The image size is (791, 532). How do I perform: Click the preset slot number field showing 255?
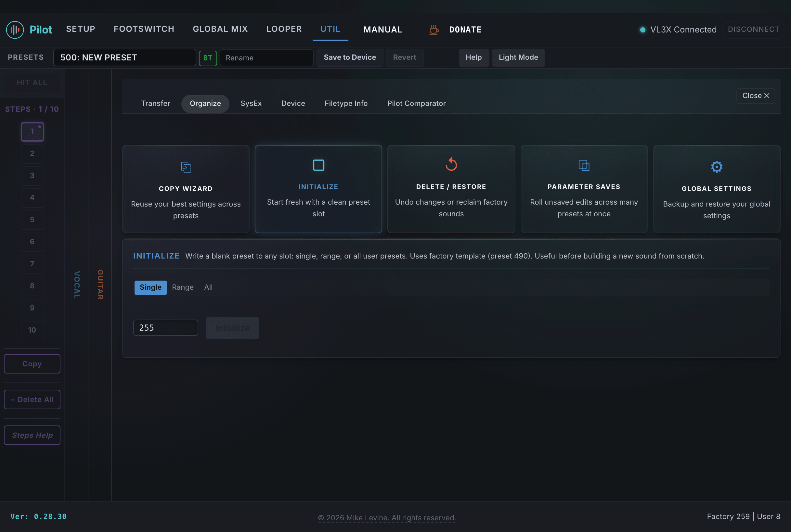tap(165, 328)
